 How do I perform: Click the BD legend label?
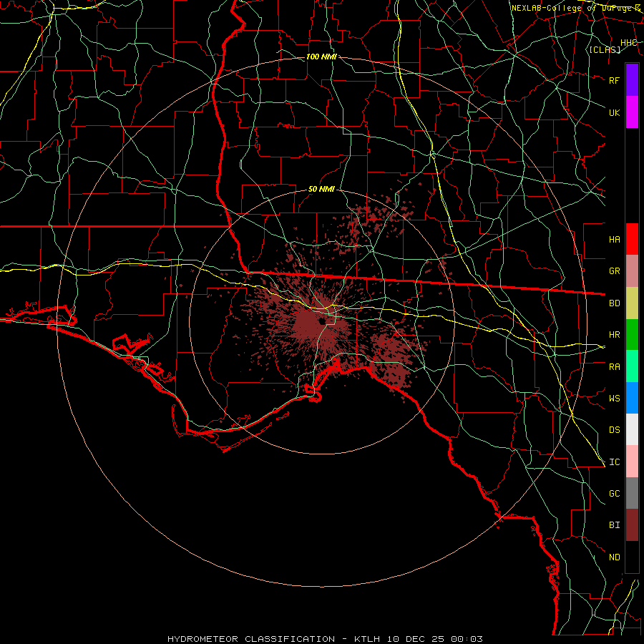615,303
